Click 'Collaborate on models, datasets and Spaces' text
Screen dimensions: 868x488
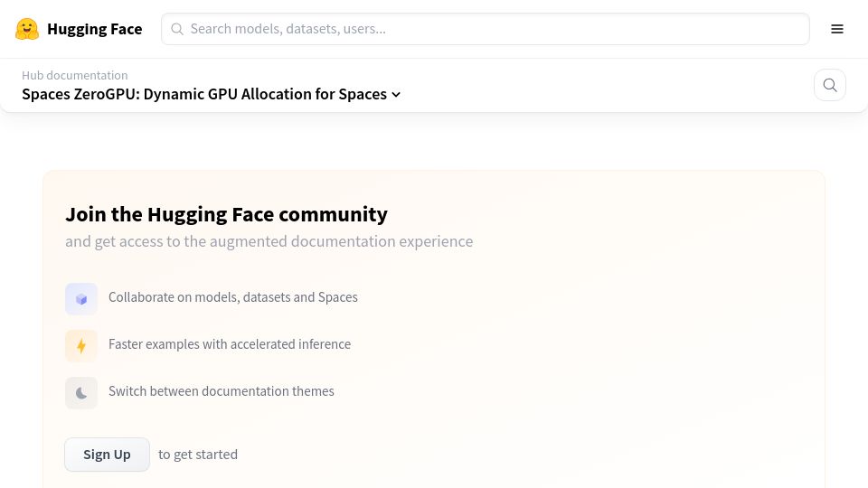tap(233, 297)
